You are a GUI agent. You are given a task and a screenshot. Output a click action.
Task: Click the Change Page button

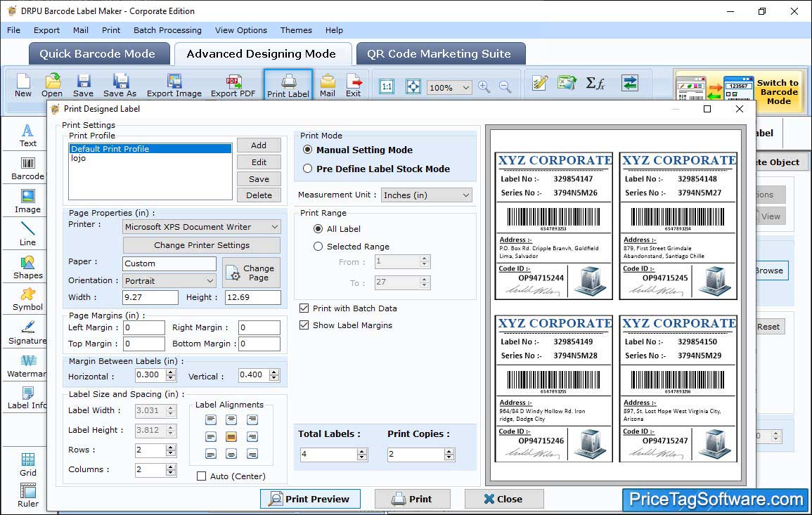[251, 272]
